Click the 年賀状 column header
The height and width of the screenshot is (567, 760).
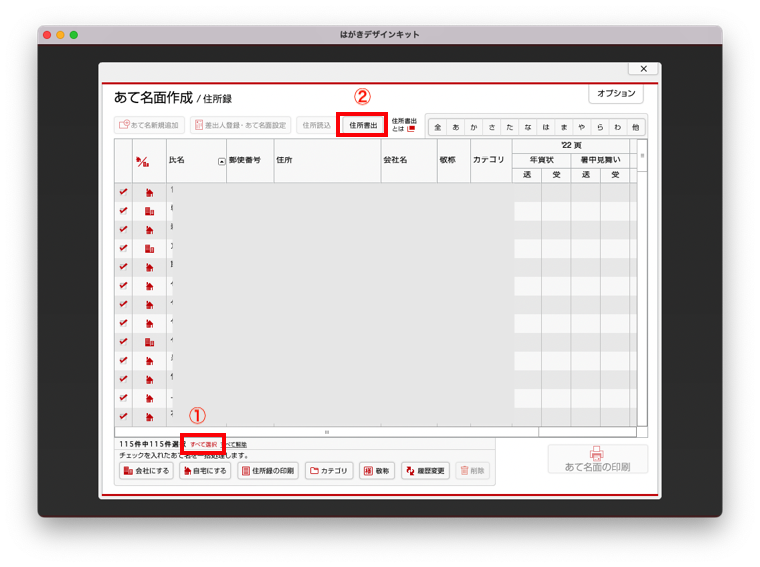[x=541, y=160]
